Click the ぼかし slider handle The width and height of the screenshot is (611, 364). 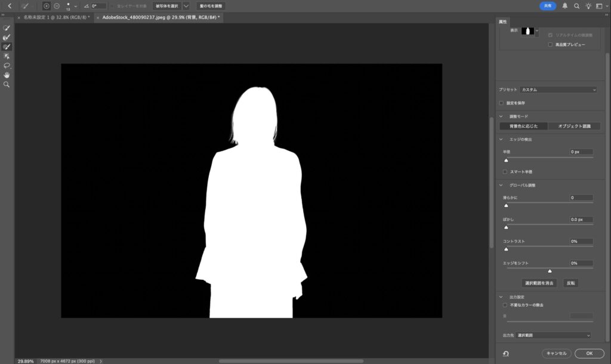tap(506, 227)
